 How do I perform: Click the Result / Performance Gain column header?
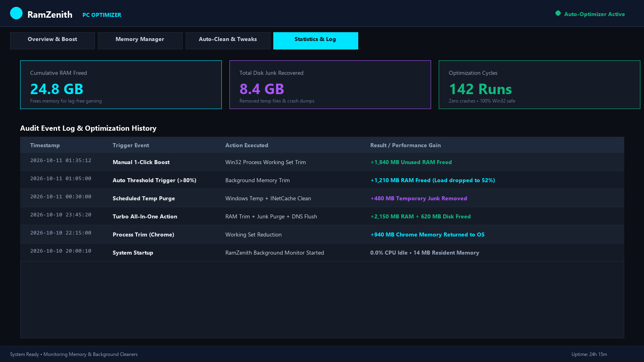(405, 145)
